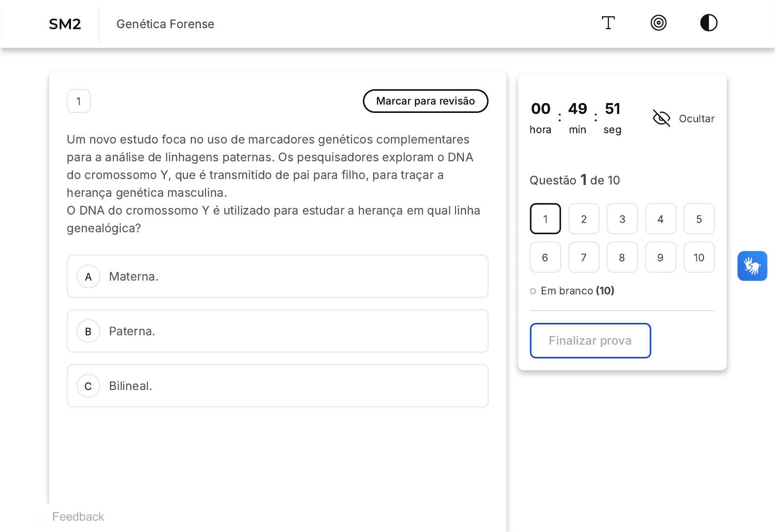Hide the timer with crossed-eye icon
Image resolution: width=775 pixels, height=532 pixels.
click(661, 118)
